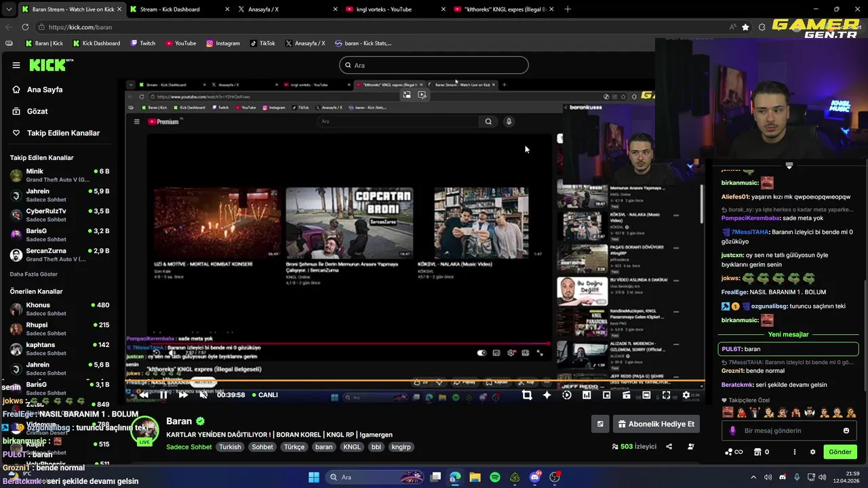Open the Kick hamburger sidebar menu
This screenshot has width=868, height=488.
point(16,65)
